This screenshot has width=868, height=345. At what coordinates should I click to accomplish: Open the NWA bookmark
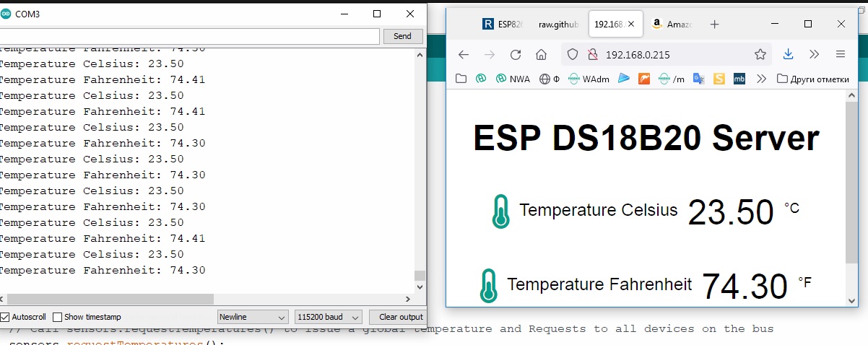tap(512, 79)
